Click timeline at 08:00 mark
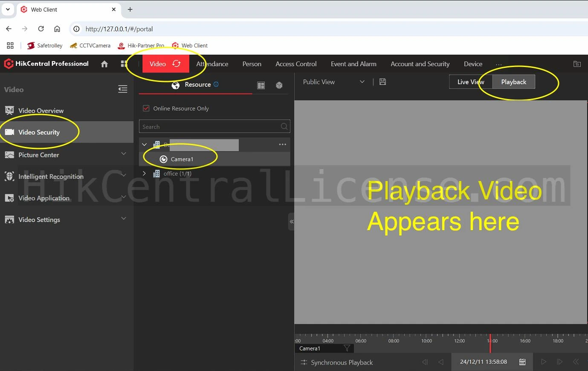 [x=394, y=341]
